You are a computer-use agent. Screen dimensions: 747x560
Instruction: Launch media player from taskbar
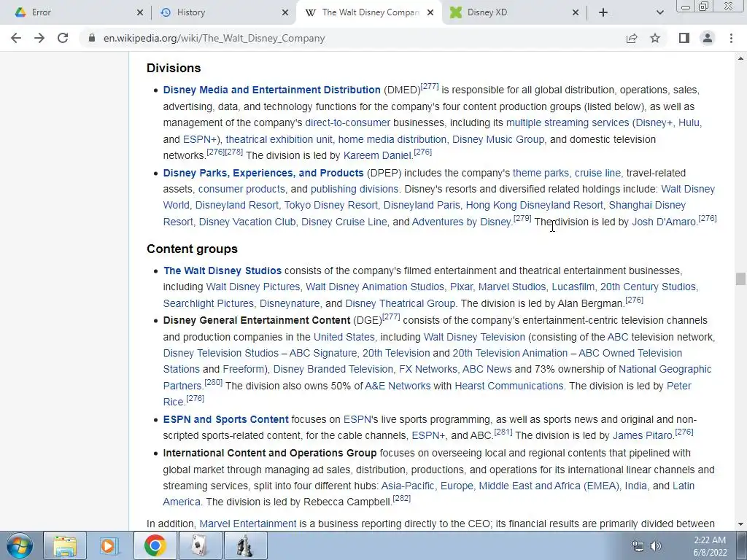(109, 545)
